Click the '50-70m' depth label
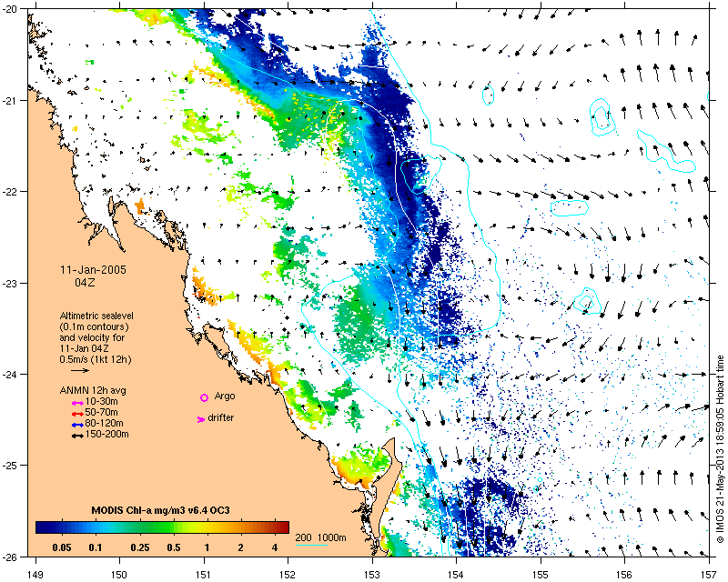Viewport: 728px width, 582px height. click(102, 412)
